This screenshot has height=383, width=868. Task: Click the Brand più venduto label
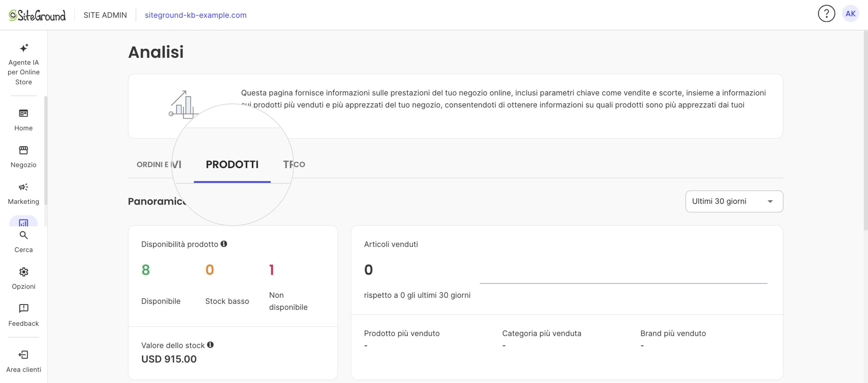coord(673,333)
